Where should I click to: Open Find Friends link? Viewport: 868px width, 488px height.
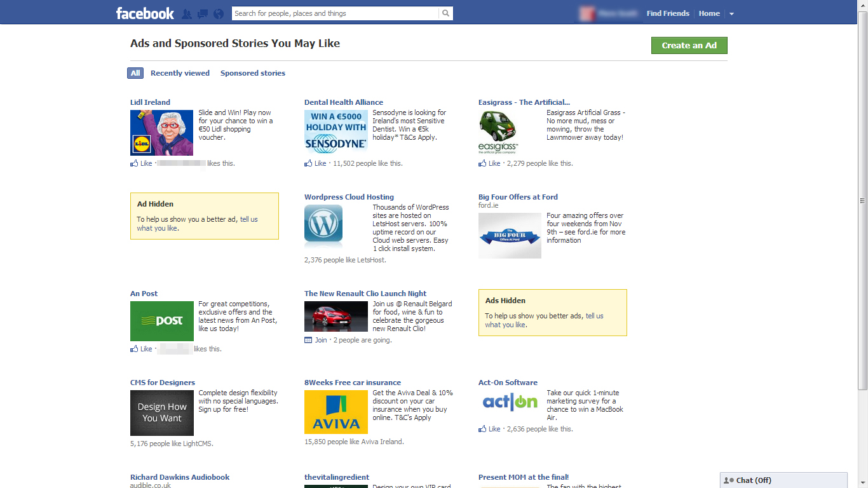tap(668, 13)
